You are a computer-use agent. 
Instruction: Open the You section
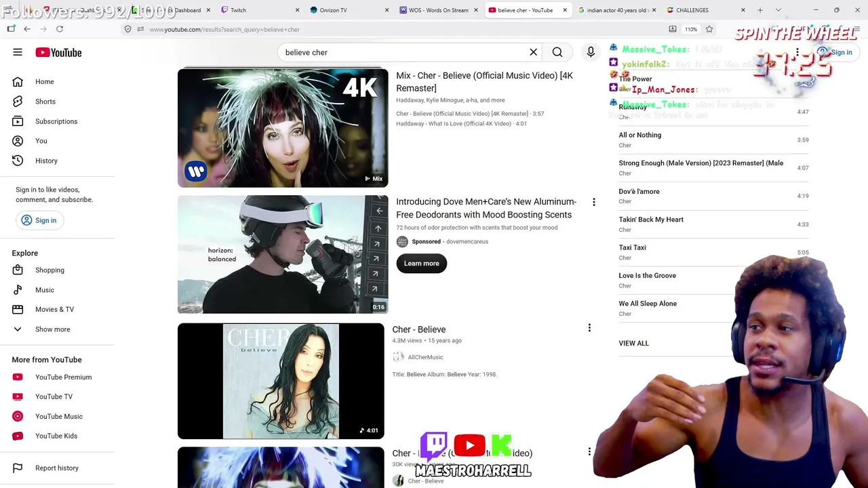[58, 141]
